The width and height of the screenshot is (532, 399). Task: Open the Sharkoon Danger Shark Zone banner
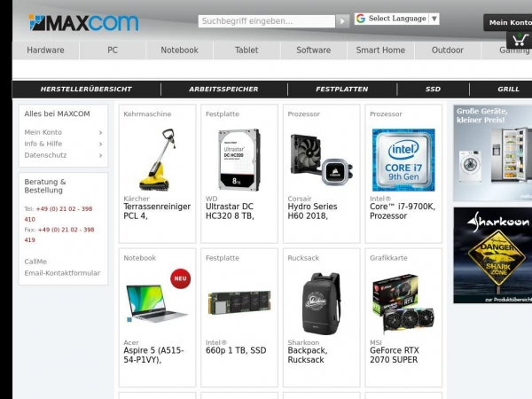click(x=493, y=255)
